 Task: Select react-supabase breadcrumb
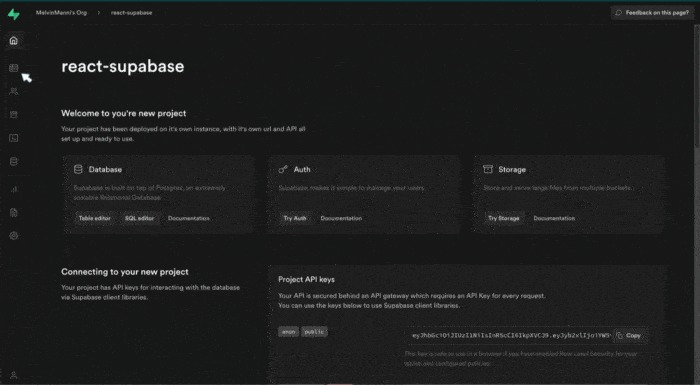click(x=131, y=13)
